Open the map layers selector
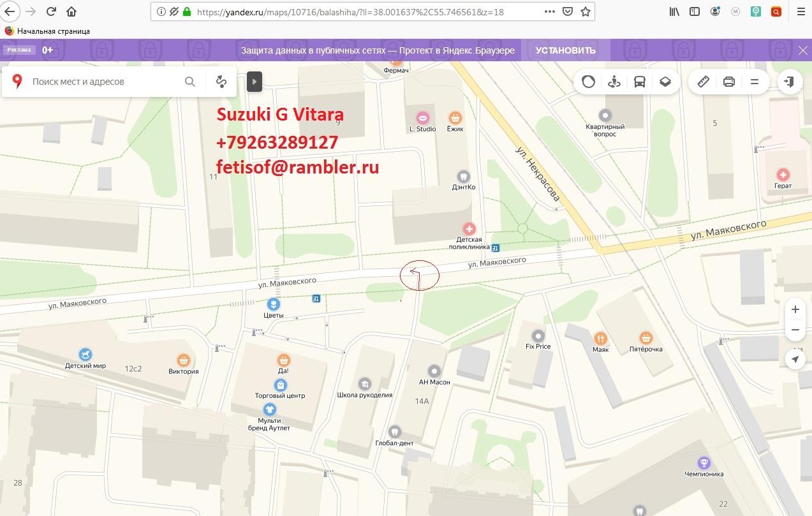812x516 pixels. click(x=665, y=82)
